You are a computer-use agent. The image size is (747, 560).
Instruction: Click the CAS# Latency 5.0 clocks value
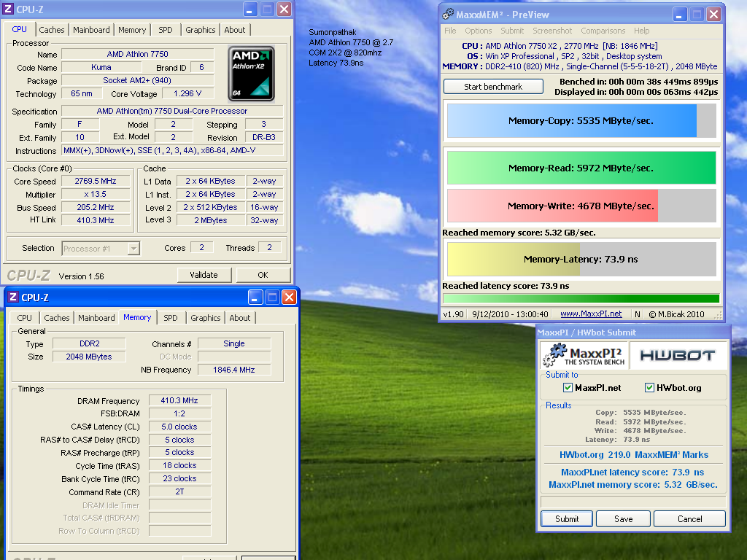point(179,427)
